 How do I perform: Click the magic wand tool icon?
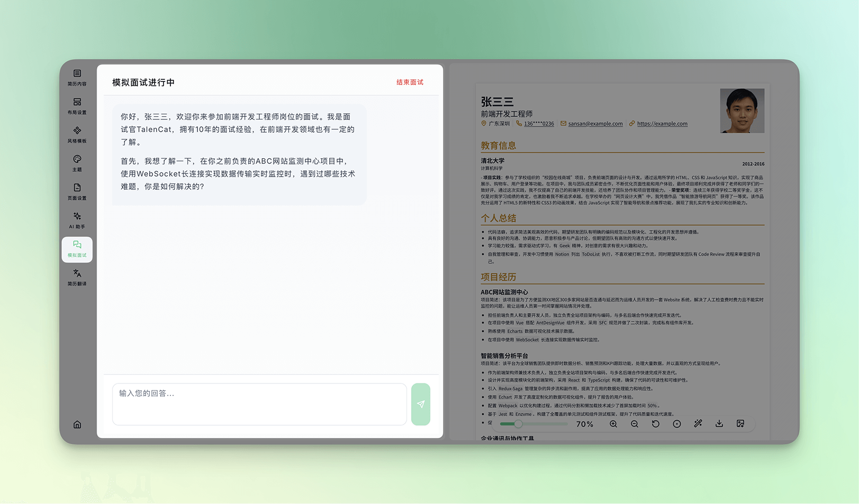pos(698,424)
